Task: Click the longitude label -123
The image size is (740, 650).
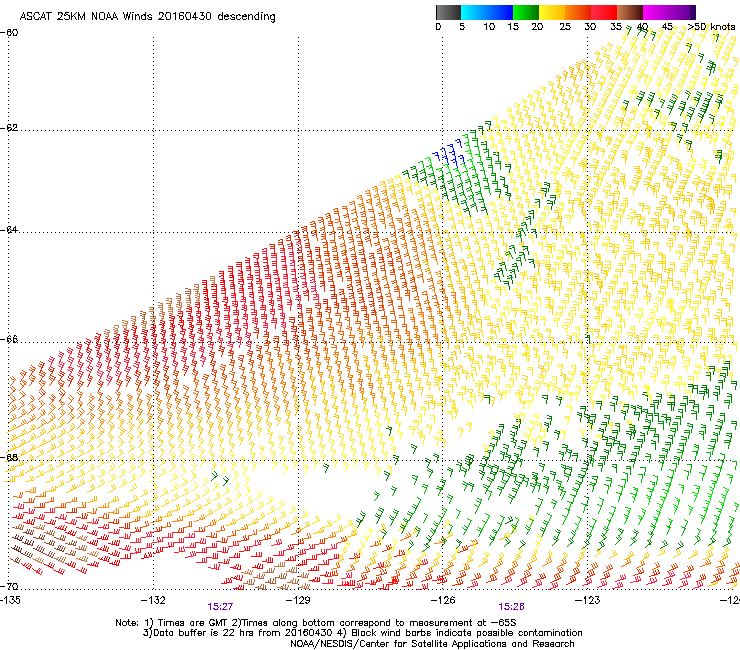Action: click(x=587, y=600)
